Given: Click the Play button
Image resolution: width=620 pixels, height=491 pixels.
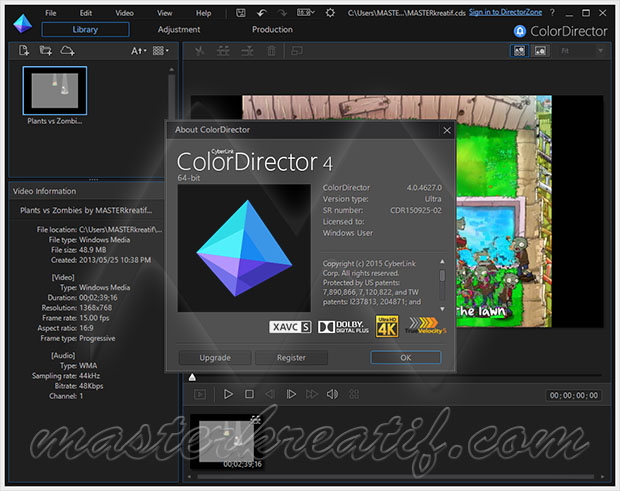Looking at the screenshot, I should (228, 394).
